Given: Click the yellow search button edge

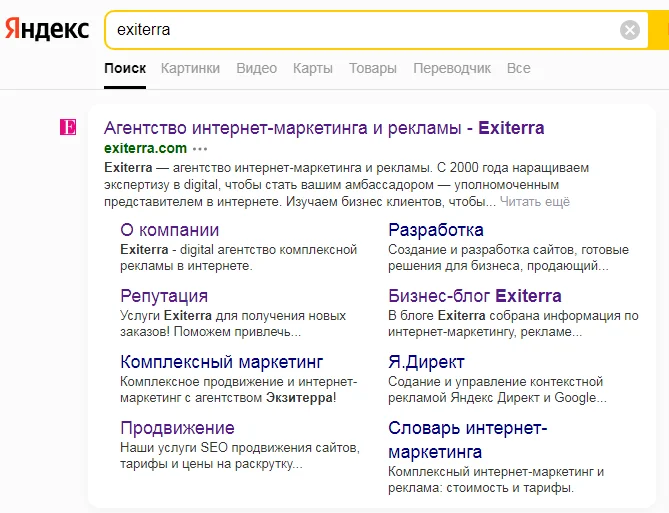Looking at the screenshot, I should click(x=658, y=30).
